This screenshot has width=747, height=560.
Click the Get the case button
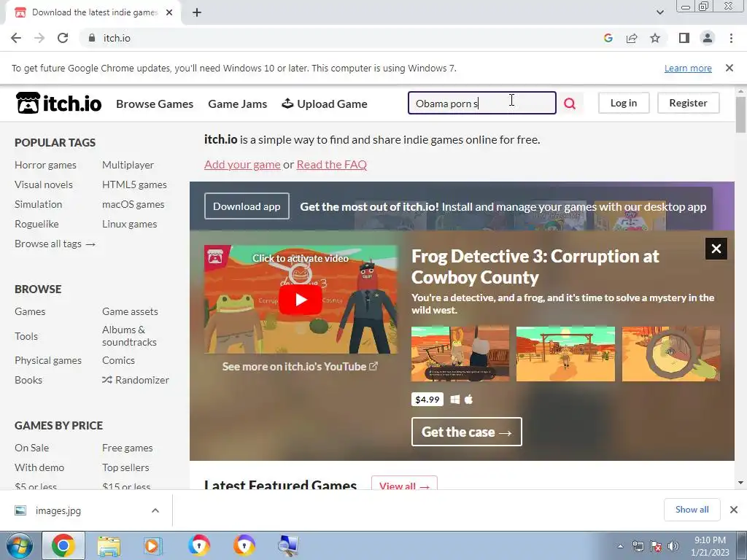[x=466, y=432]
